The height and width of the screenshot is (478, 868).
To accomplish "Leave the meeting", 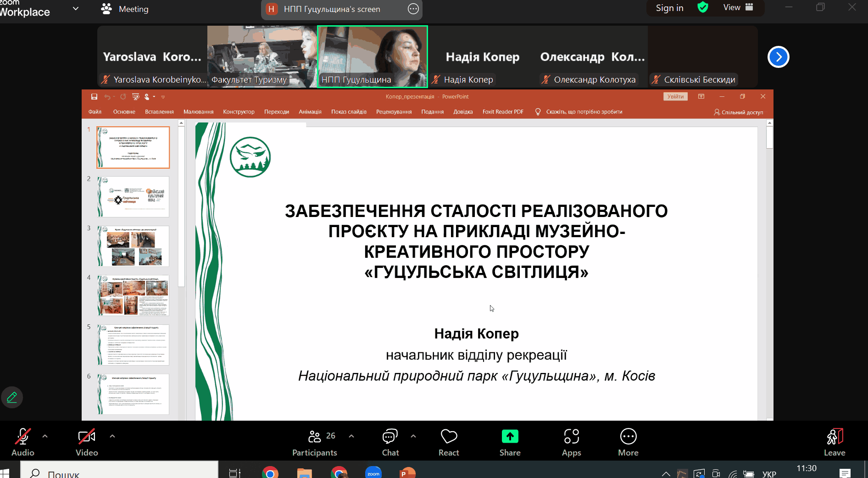I will pos(834,443).
